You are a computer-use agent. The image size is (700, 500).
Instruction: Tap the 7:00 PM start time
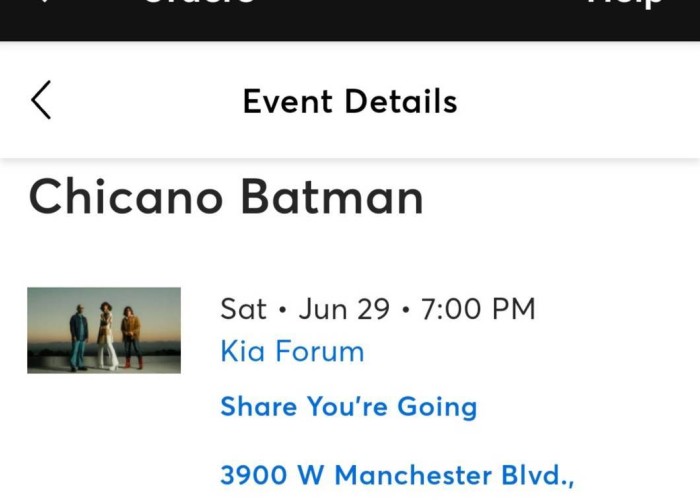click(478, 308)
